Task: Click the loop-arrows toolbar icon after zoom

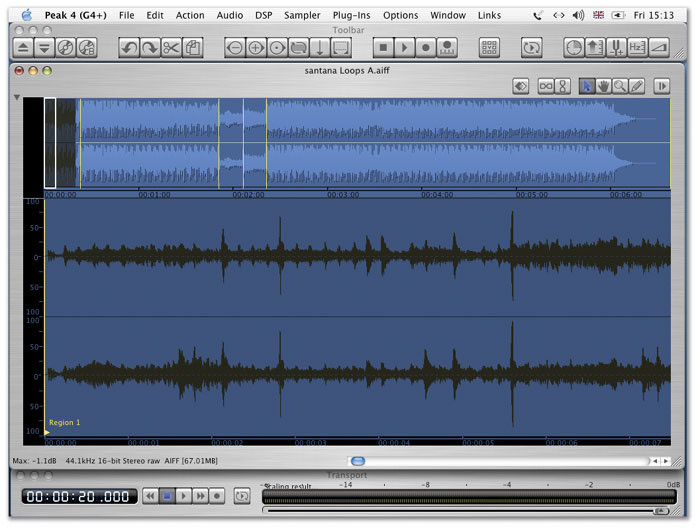Action: 299,48
